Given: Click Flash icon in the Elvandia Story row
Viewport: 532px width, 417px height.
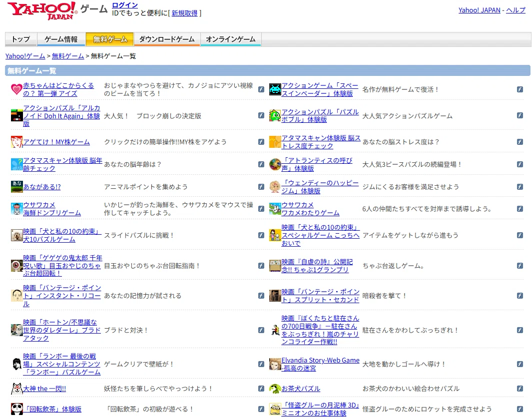Looking at the screenshot, I should pos(520,364).
